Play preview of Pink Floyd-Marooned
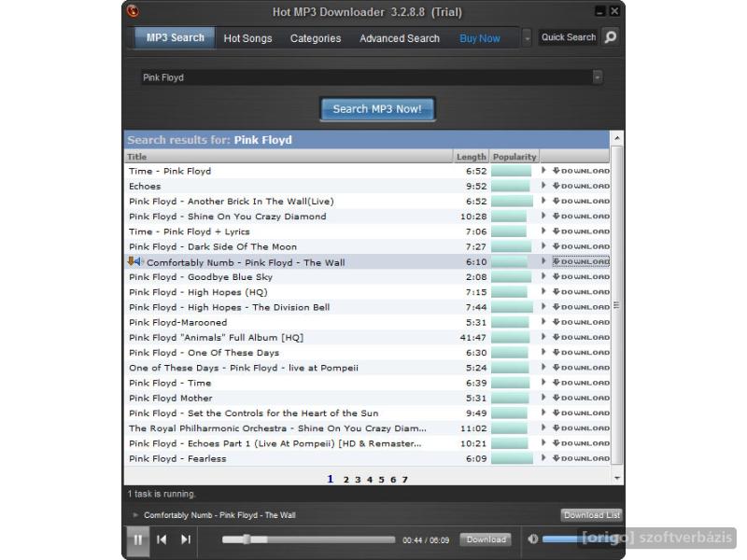This screenshot has width=747, height=560. tap(543, 322)
